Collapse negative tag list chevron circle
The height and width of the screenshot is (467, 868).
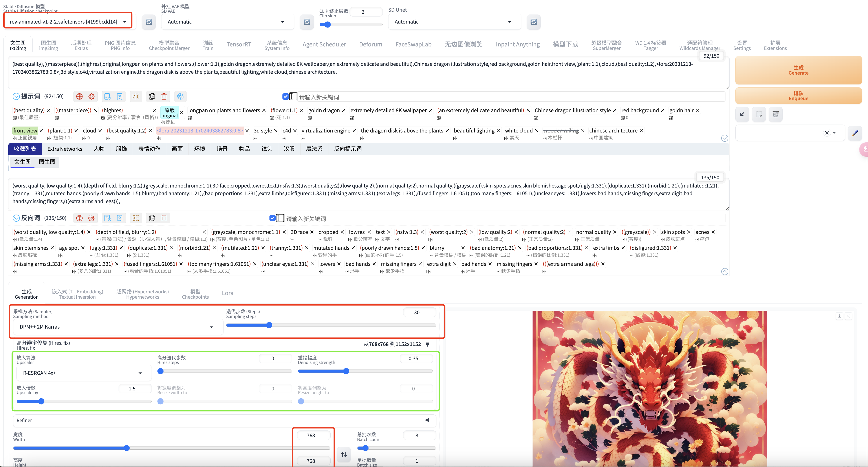(x=725, y=272)
